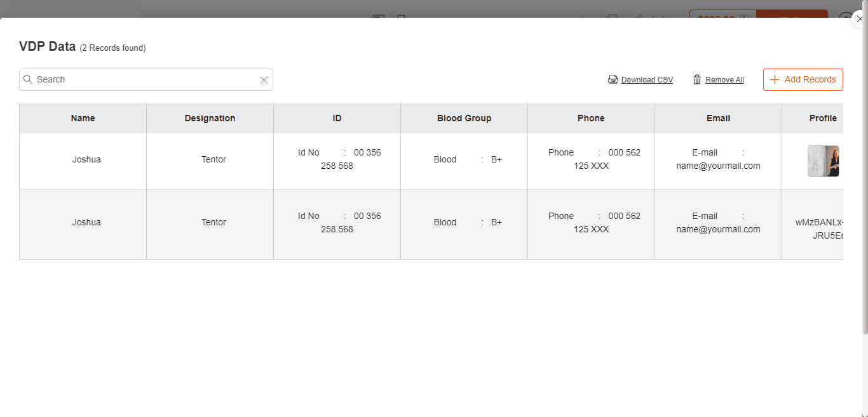Click the Name column header
Screen dimensions: 868x417
pos(83,118)
